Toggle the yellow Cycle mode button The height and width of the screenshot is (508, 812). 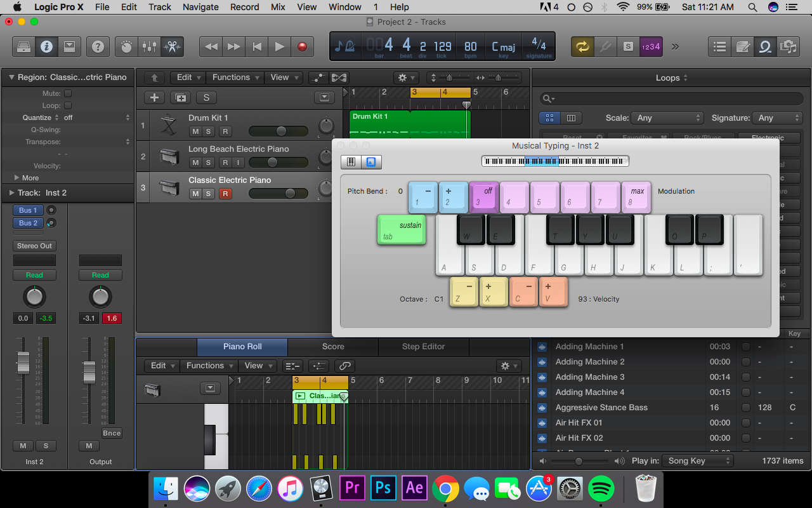582,46
